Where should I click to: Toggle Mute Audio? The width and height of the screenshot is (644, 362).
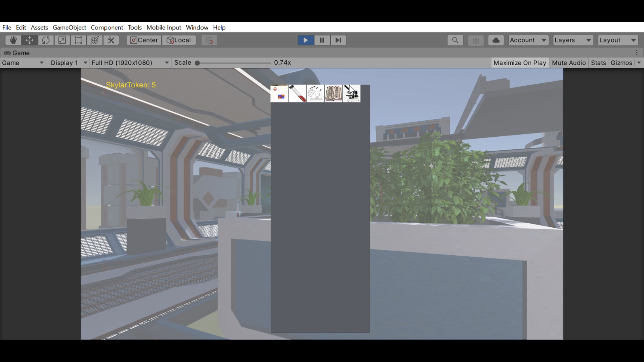pyautogui.click(x=568, y=63)
